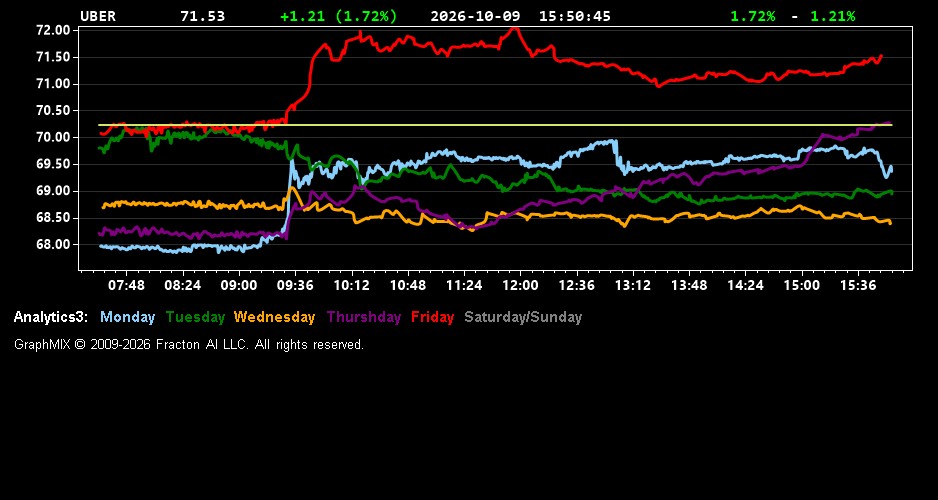Viewport: 938px width, 500px height.
Task: Click the red Friday price line peak near 12:00
Action: click(x=514, y=29)
